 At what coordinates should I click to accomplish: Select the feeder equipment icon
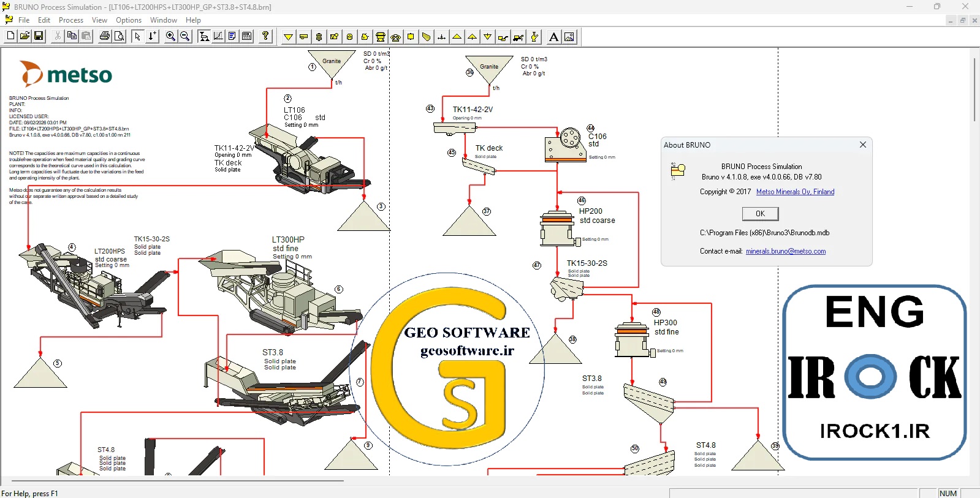pyautogui.click(x=303, y=37)
